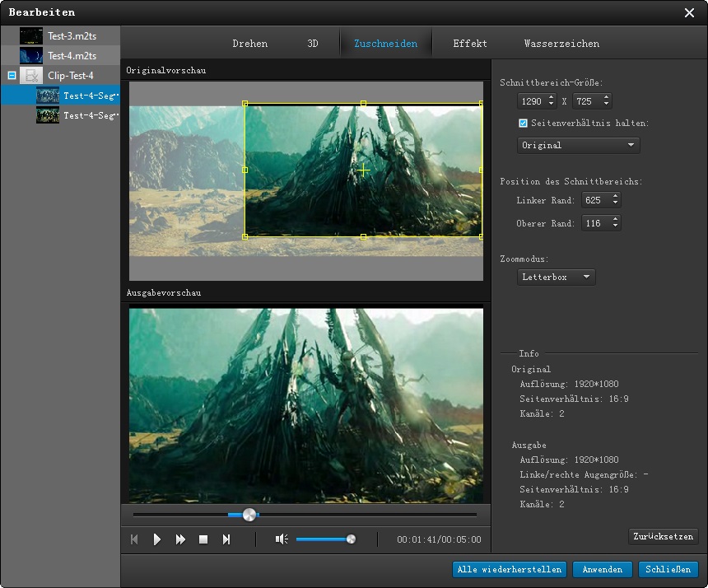708x588 pixels.
Task: Select the highlighted Test-4-Seg segment
Action: pos(60,96)
